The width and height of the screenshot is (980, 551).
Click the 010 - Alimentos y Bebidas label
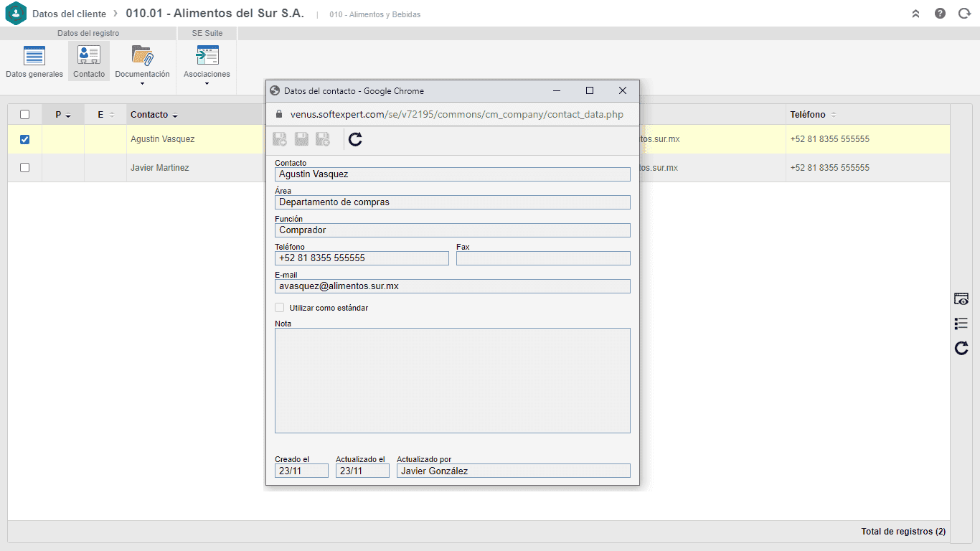(x=375, y=14)
